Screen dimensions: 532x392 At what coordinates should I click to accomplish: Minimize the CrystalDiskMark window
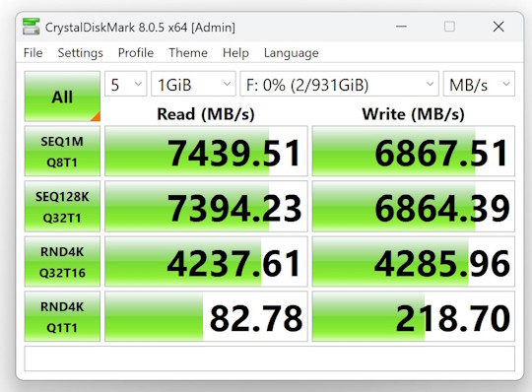401,27
